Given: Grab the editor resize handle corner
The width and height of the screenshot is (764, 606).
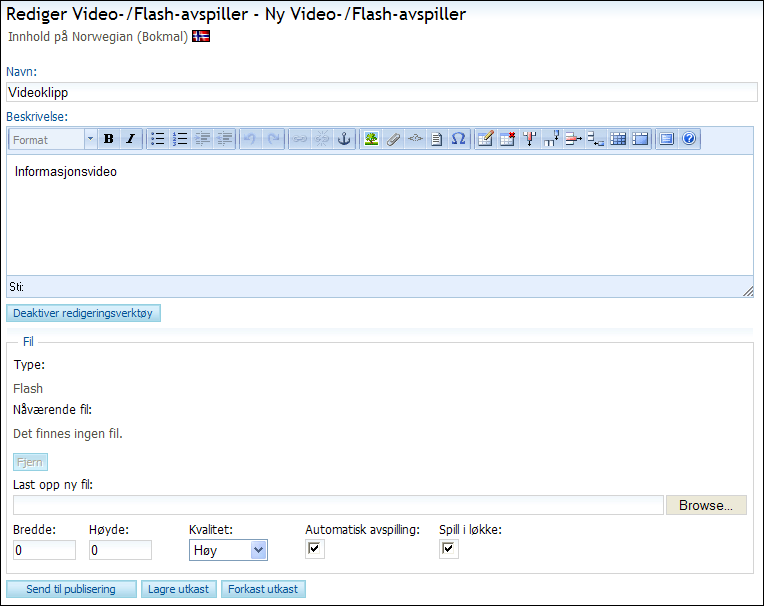Looking at the screenshot, I should point(748,291).
